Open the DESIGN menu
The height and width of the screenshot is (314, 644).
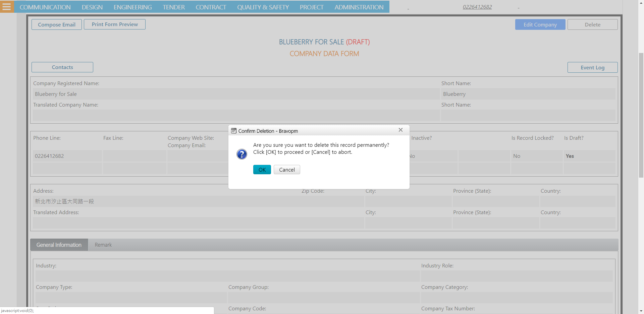(92, 7)
